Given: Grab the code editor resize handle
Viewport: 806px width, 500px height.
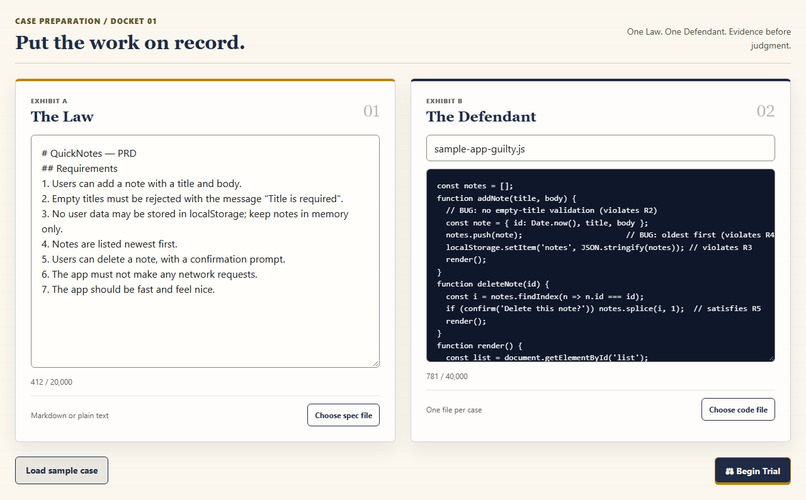Looking at the screenshot, I should pos(771,358).
